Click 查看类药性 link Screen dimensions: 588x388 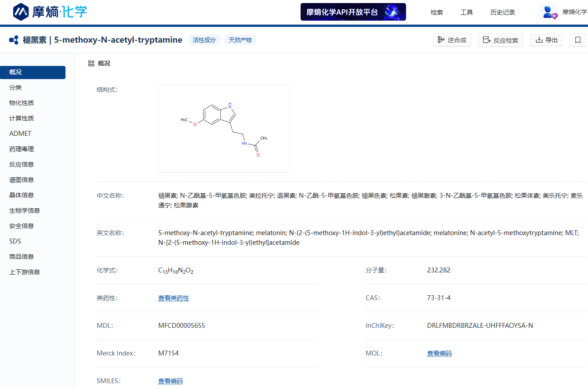173,298
